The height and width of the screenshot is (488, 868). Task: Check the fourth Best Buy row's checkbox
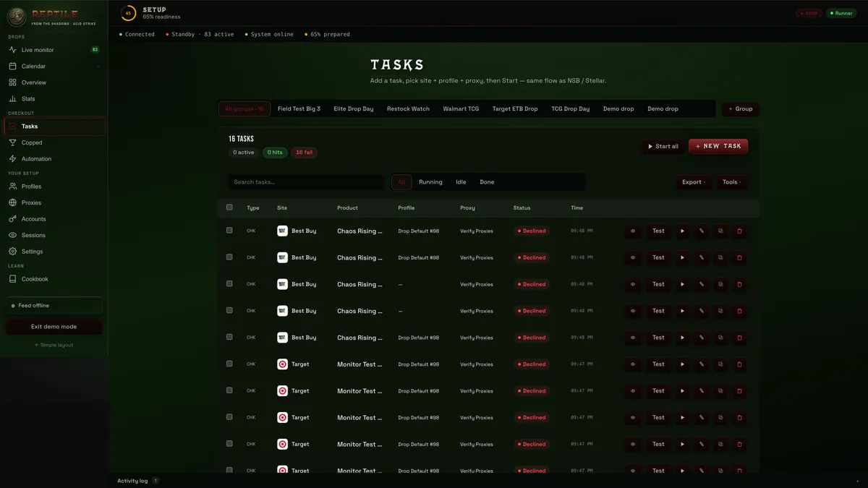(229, 311)
